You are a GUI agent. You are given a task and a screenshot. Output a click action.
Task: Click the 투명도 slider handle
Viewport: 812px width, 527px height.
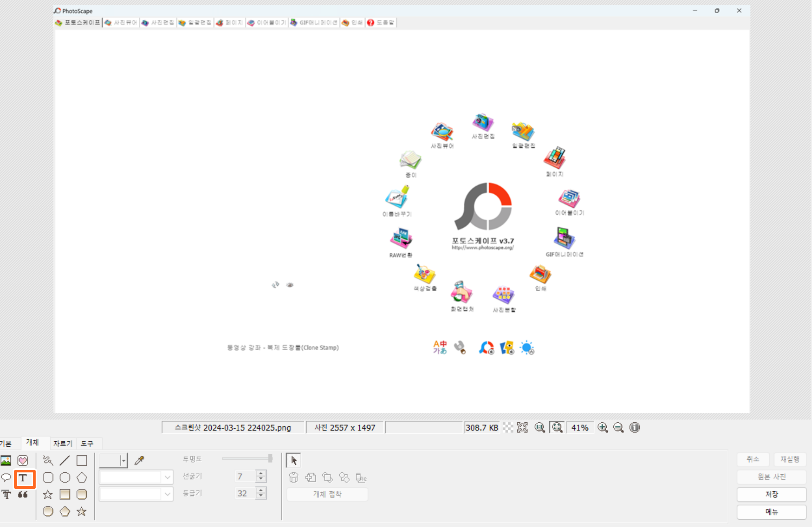click(269, 458)
